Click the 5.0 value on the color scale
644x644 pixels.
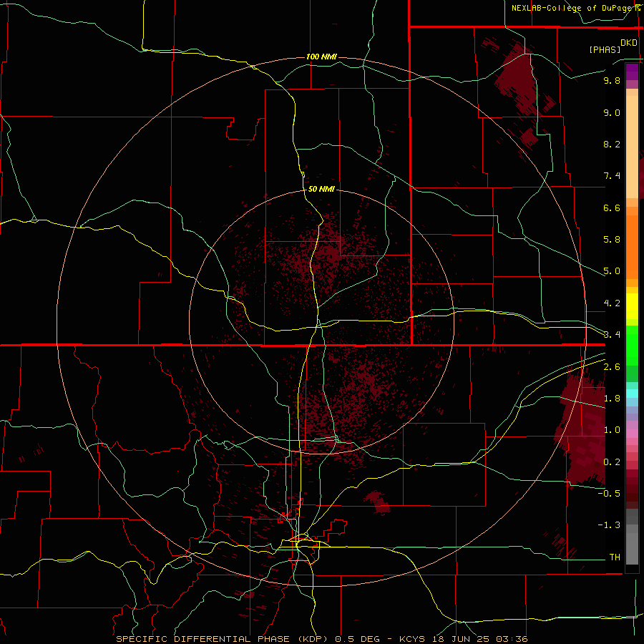pyautogui.click(x=612, y=271)
